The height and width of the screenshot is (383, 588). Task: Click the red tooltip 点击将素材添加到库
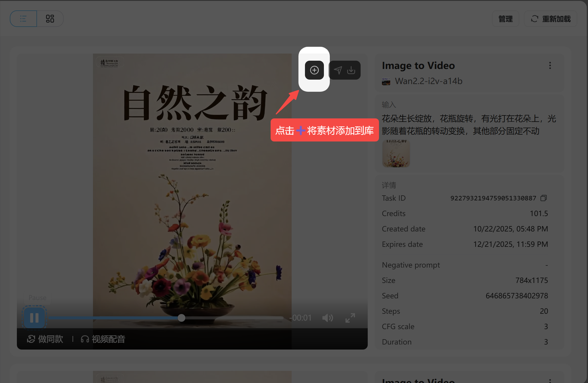pos(324,131)
